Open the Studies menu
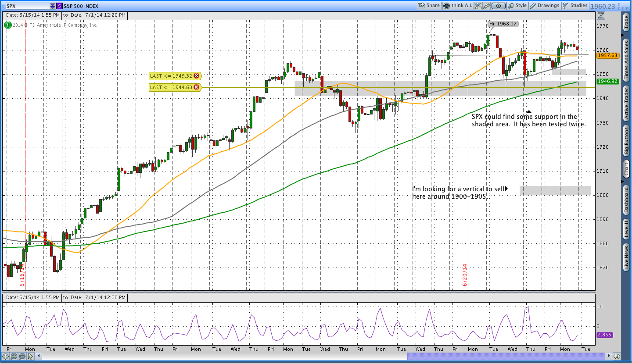 (575, 6)
